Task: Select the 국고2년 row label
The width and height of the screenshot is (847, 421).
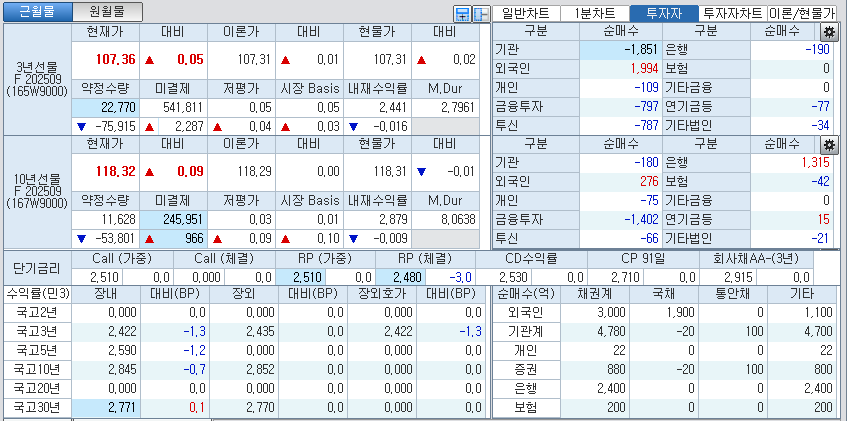Action: coord(37,312)
